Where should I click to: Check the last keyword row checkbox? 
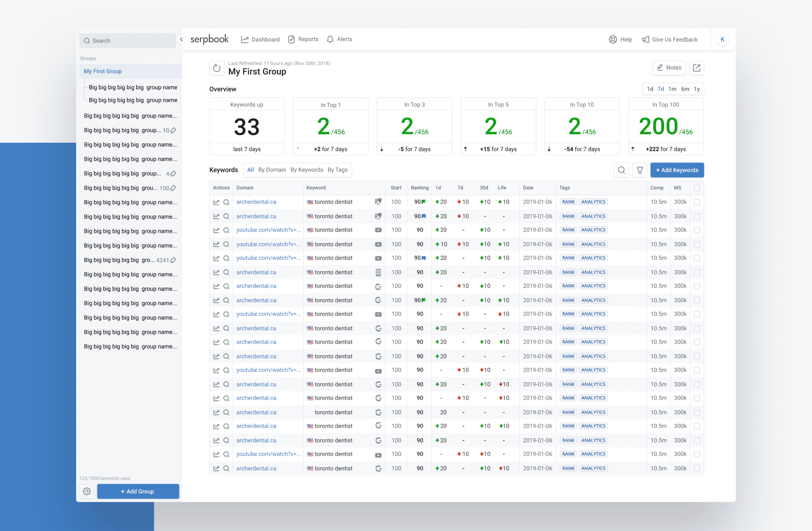coord(697,468)
